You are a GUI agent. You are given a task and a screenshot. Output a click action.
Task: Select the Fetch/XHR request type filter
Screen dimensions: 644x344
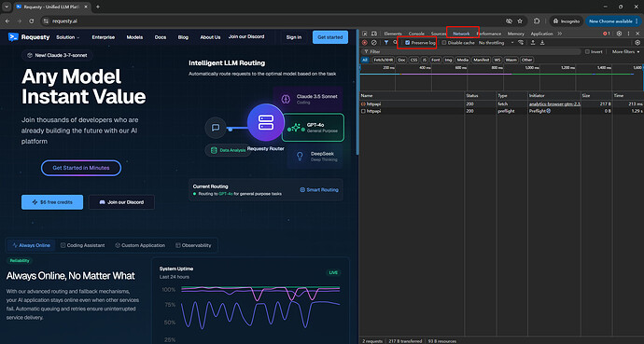coord(383,60)
